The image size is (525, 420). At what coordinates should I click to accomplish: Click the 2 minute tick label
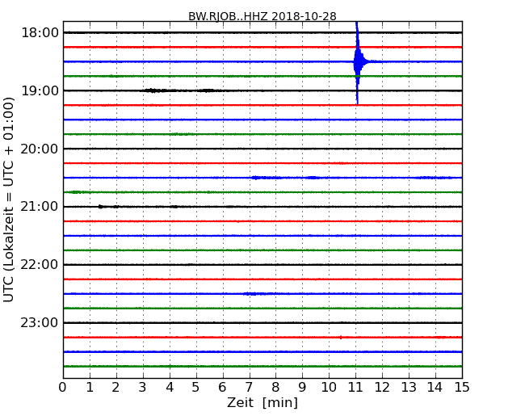[x=115, y=388]
